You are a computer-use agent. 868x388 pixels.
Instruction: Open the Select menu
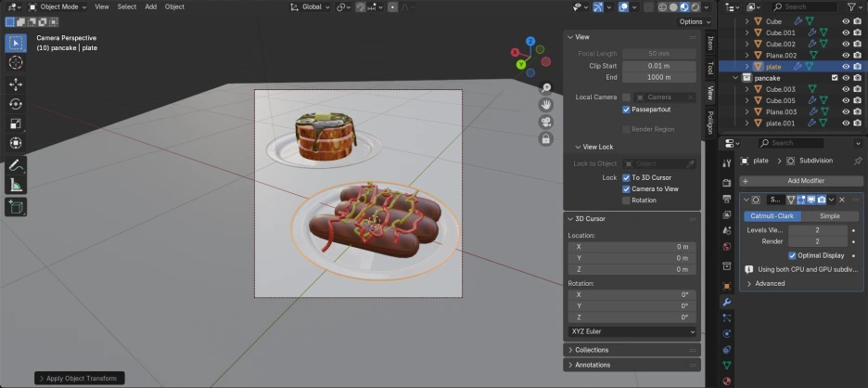pyautogui.click(x=126, y=6)
